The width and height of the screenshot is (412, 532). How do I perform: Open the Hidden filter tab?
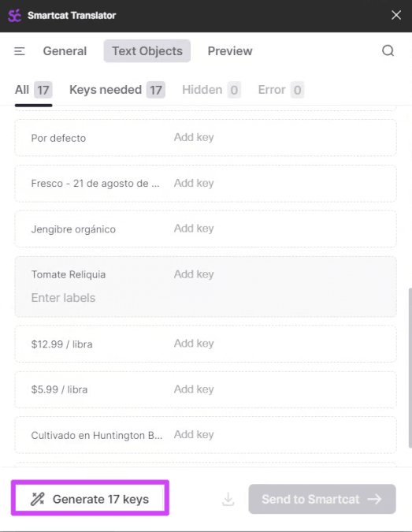tap(211, 90)
